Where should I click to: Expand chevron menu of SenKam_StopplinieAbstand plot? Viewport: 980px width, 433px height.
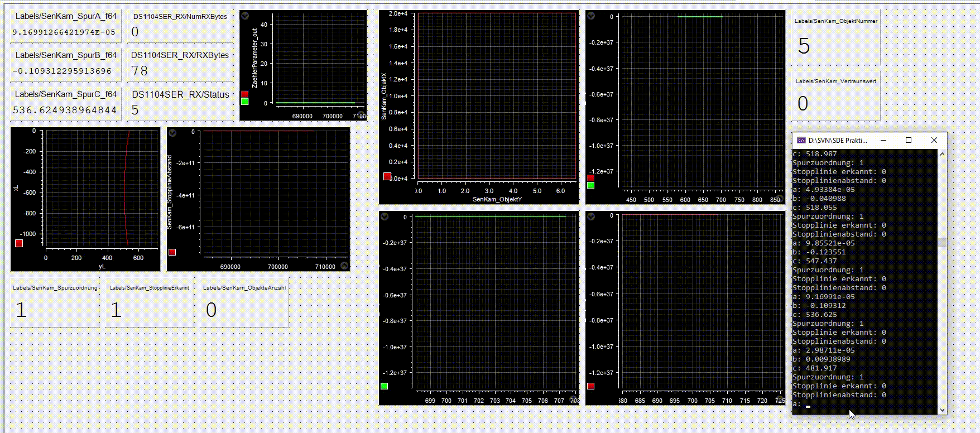point(172,133)
